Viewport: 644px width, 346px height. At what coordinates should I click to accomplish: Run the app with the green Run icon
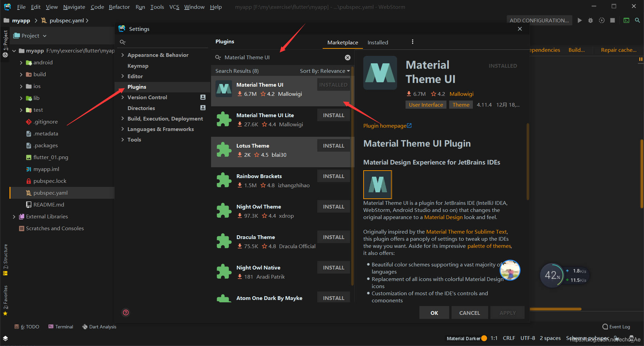[x=580, y=20]
